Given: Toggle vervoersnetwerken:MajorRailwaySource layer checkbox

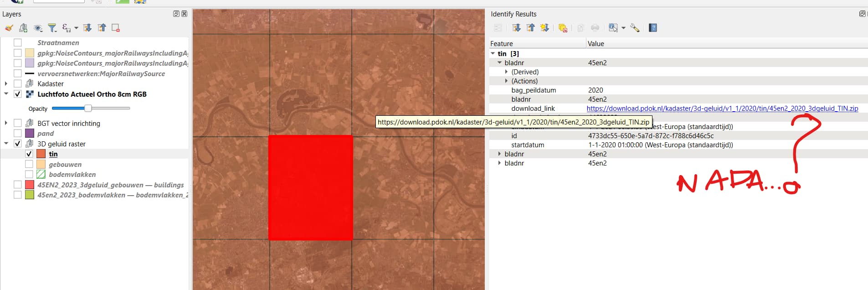Looking at the screenshot, I should tap(18, 73).
